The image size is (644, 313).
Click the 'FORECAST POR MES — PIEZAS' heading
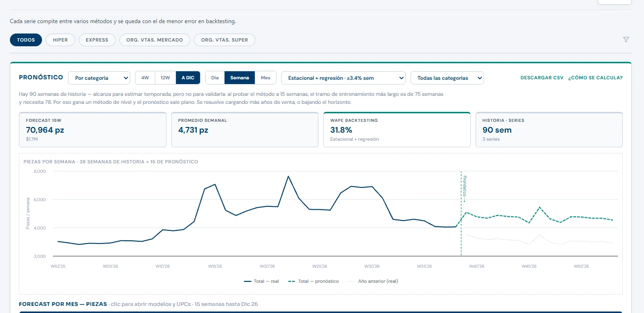(63, 304)
